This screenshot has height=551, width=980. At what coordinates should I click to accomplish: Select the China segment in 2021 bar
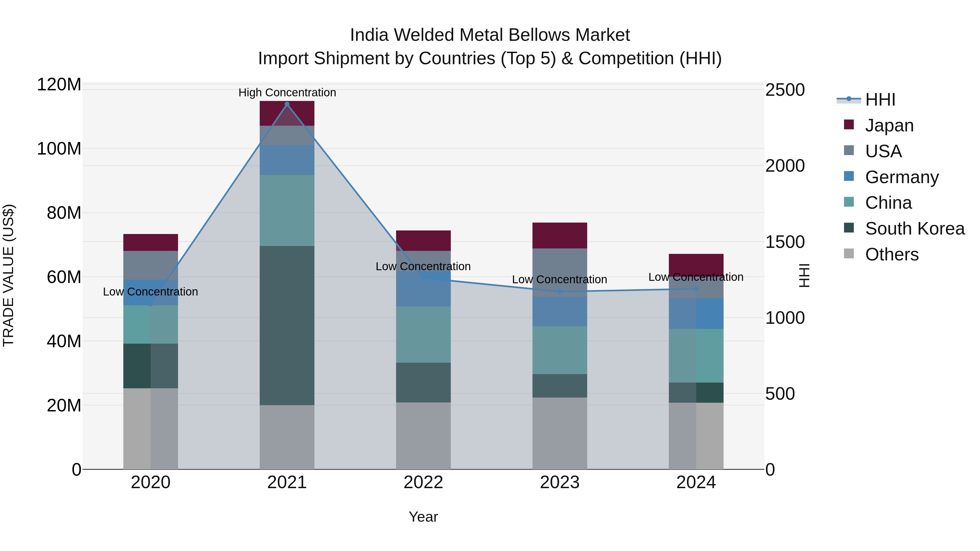pos(287,210)
